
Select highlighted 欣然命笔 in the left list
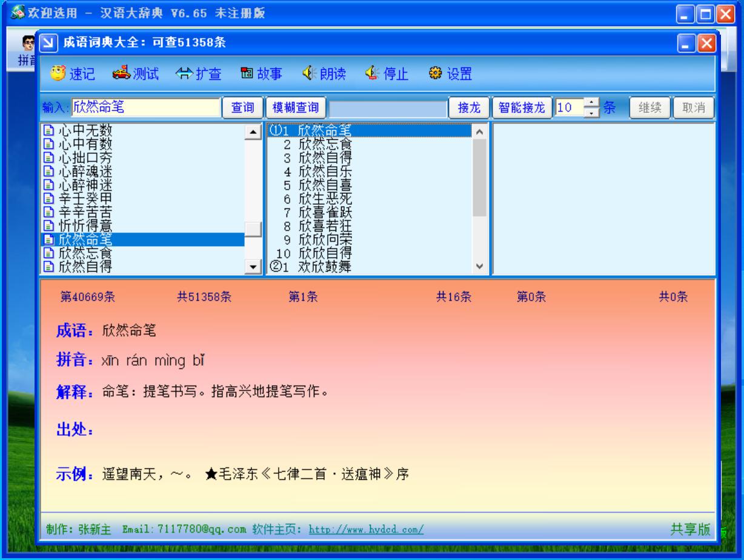pos(142,239)
